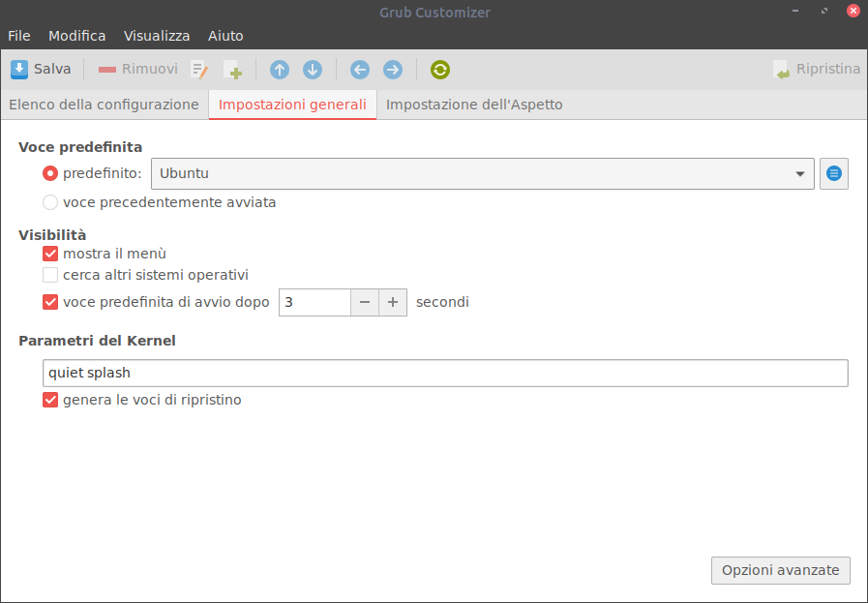The image size is (868, 603).
Task: Click the move down arrow icon
Action: 313,70
